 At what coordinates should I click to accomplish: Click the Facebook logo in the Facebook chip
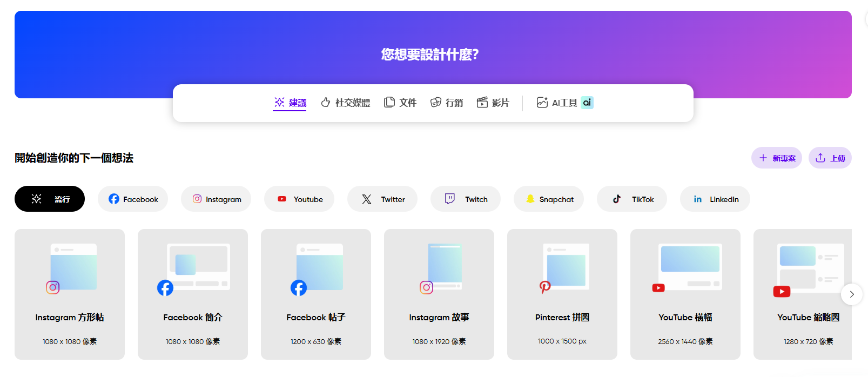click(114, 199)
